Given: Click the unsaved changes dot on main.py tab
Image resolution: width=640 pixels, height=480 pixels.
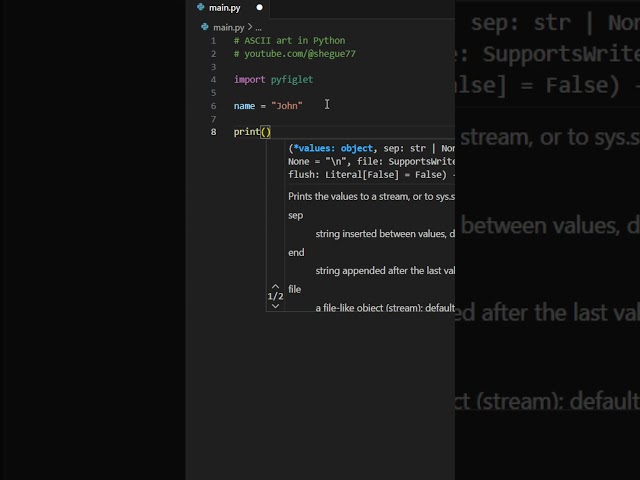Looking at the screenshot, I should point(259,7).
